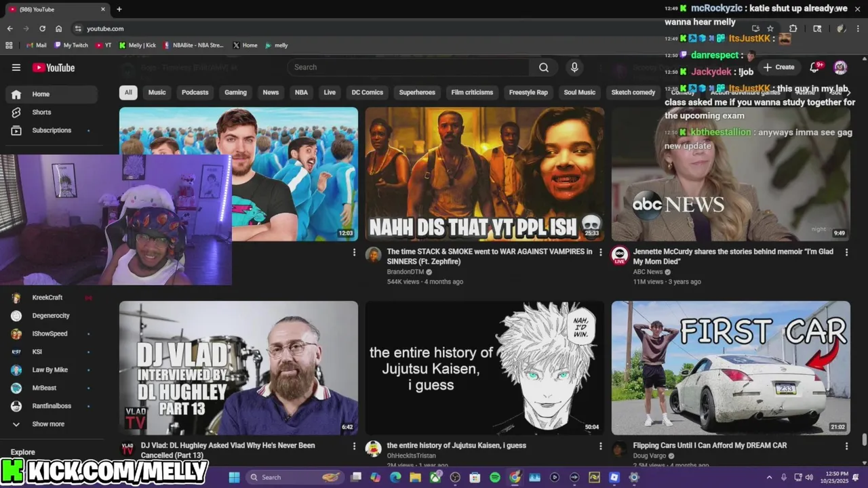The image size is (868, 488).
Task: Select the NBA filter chip
Action: pyautogui.click(x=301, y=92)
